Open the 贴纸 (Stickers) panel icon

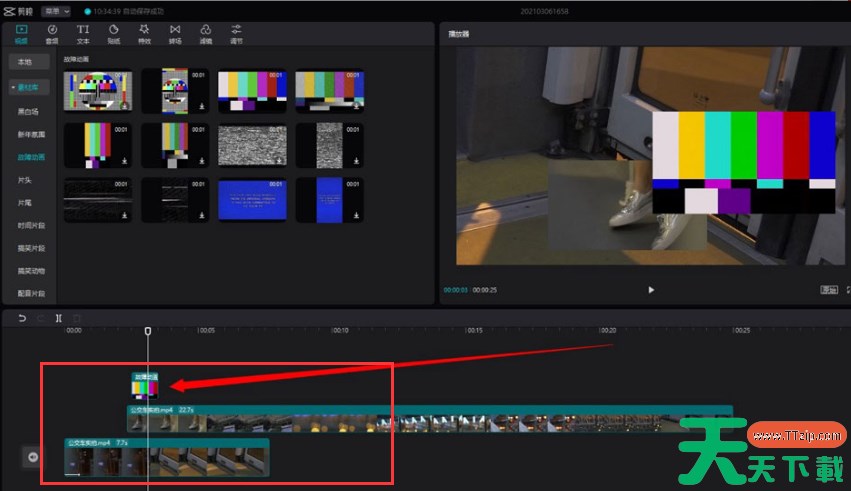114,33
